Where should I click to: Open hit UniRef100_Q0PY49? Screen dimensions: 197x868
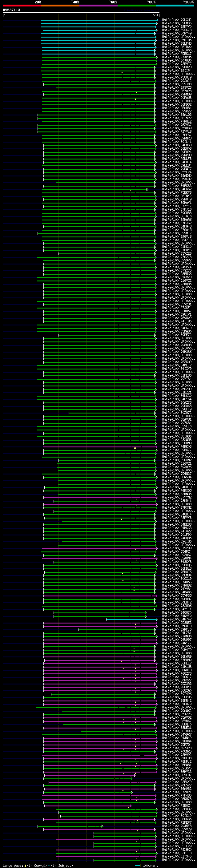[177, 33]
